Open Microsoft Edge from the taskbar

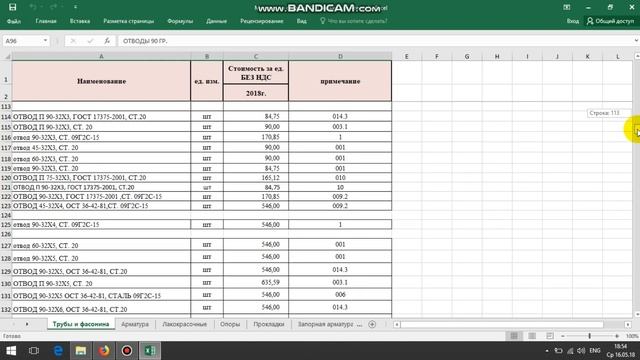coord(58,351)
